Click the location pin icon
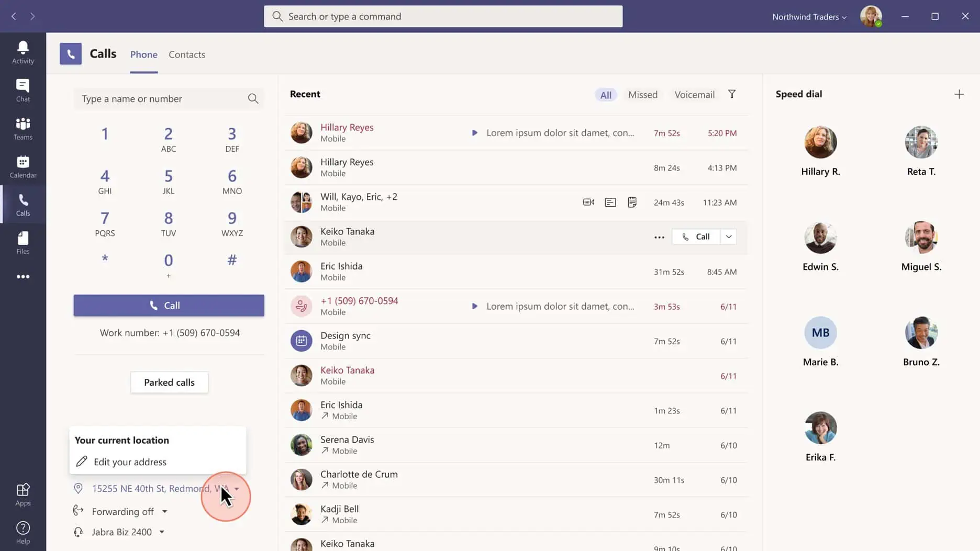The image size is (980, 551). click(78, 488)
